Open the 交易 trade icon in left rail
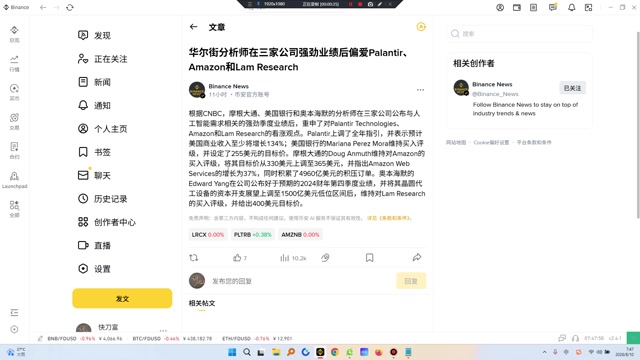 point(14,122)
